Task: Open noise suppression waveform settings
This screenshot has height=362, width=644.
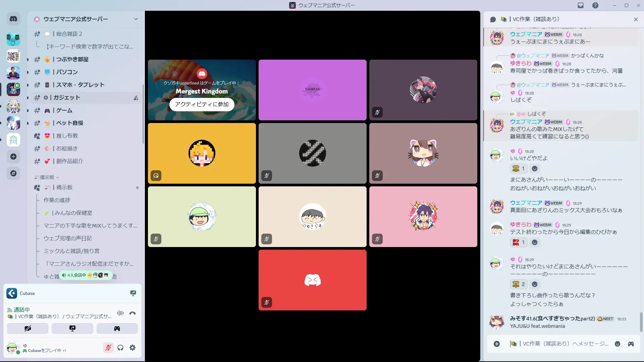Action: [x=120, y=313]
